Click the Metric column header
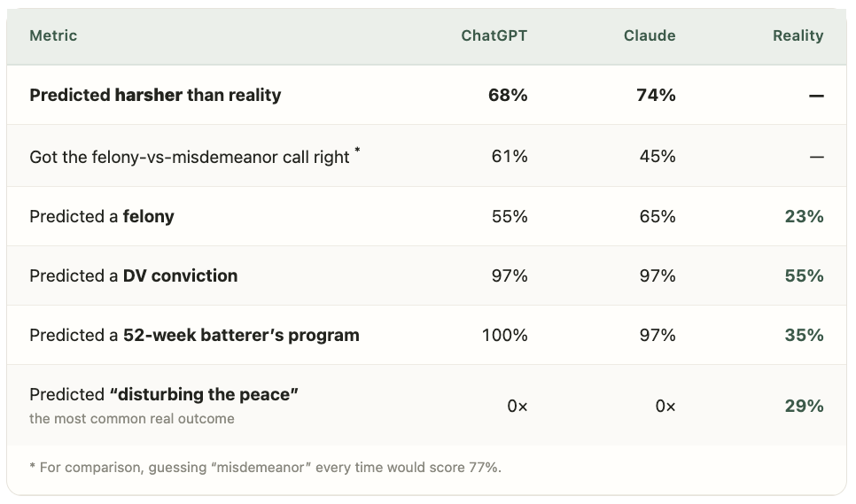 click(53, 35)
